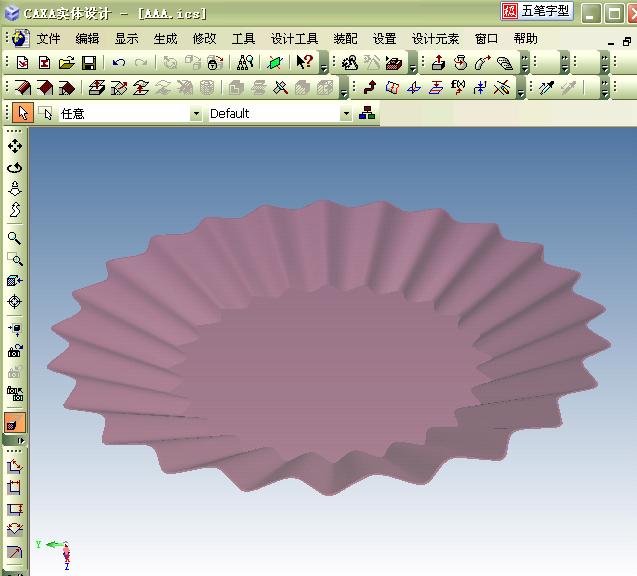Viewport: 637px width, 576px height.
Task: Click the f(x) formula curve icon
Action: pyautogui.click(x=458, y=87)
